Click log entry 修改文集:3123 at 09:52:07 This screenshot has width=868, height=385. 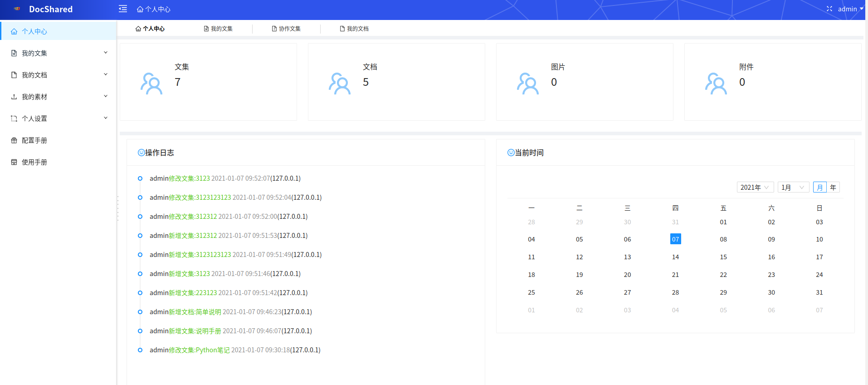click(x=225, y=178)
